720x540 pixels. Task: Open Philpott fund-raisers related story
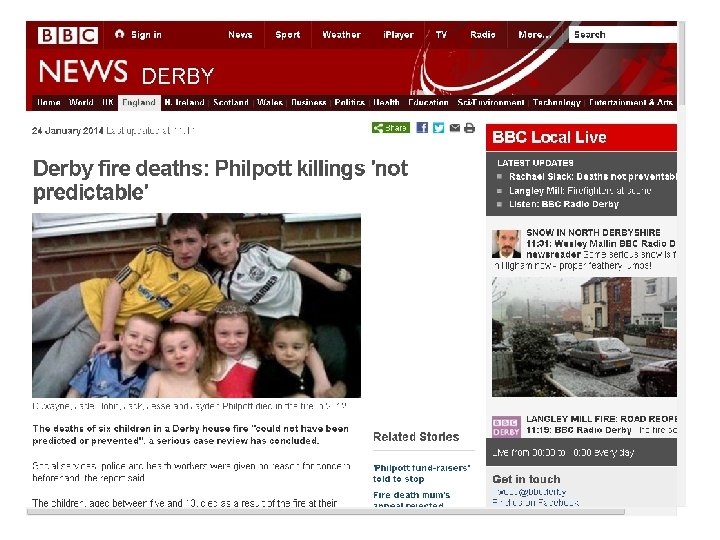(422, 473)
